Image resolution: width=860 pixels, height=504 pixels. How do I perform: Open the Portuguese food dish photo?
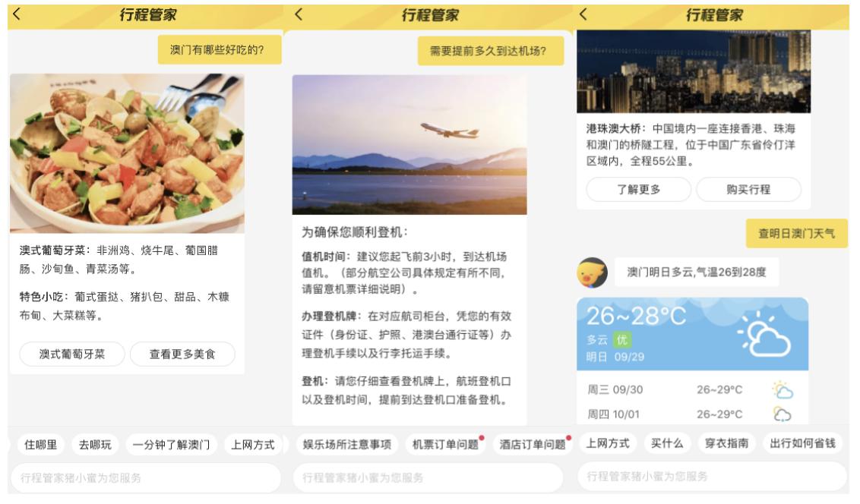coord(127,153)
